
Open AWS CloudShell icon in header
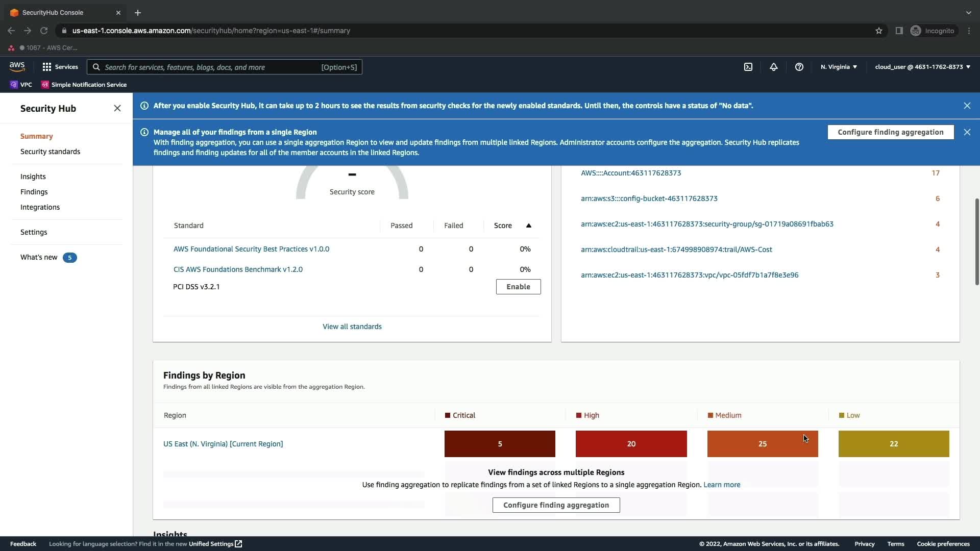[748, 67]
